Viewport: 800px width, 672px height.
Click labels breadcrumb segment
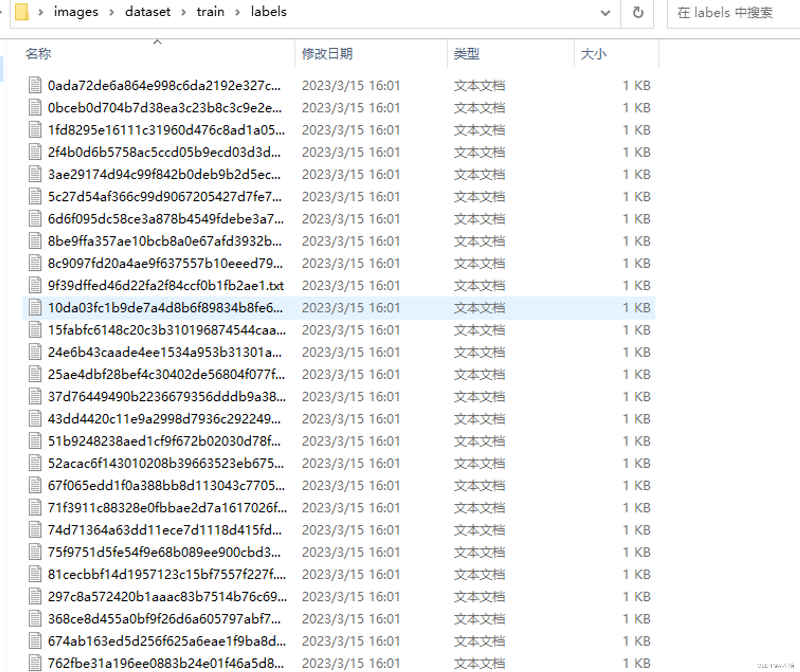(x=269, y=12)
